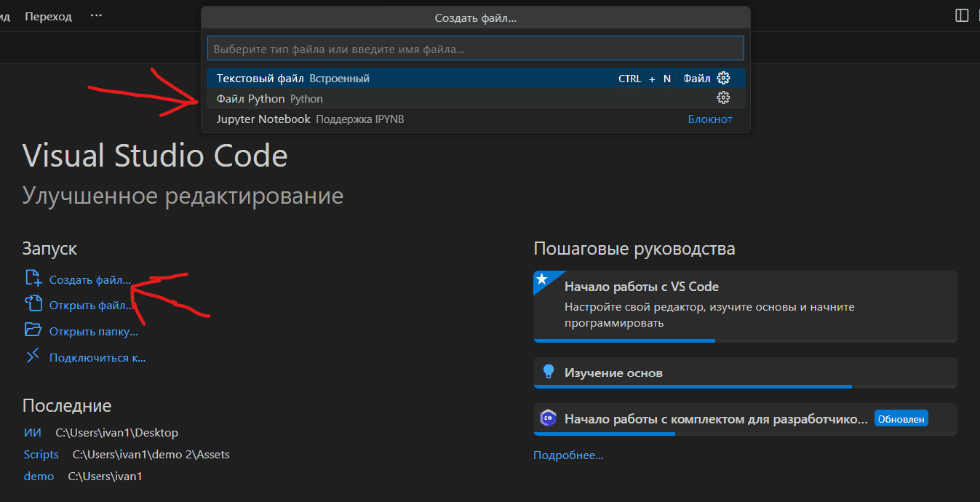Click the Последние heading
Viewport: 980px width, 502px height.
(67, 406)
